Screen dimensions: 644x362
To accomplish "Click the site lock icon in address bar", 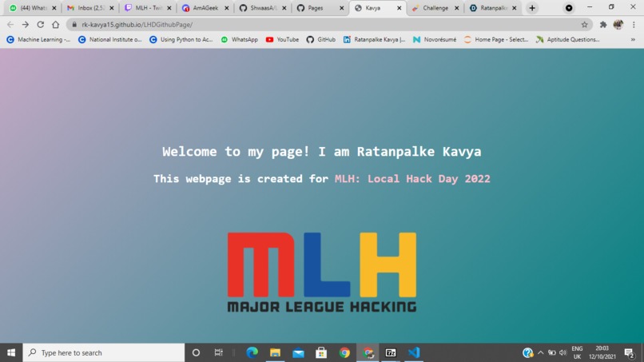I will point(74,25).
